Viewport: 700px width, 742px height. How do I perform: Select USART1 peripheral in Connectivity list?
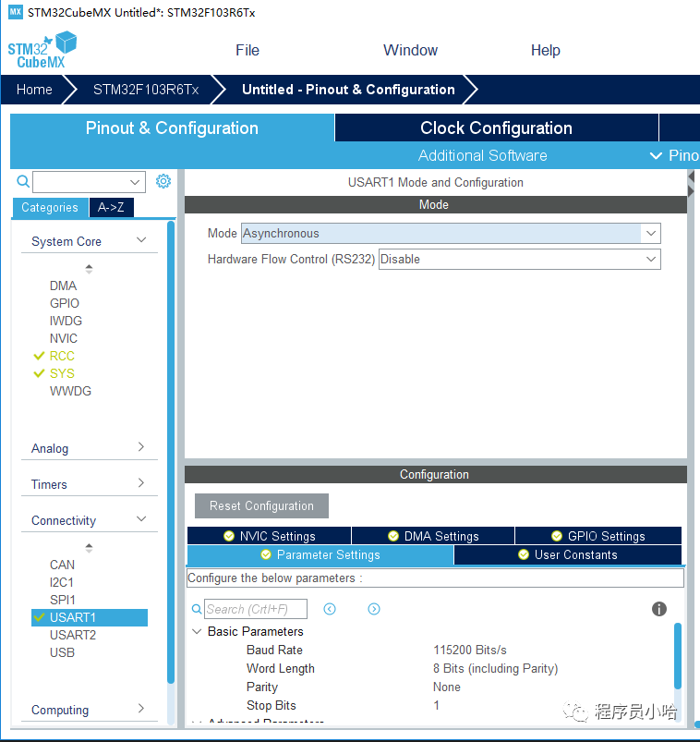coord(73,617)
